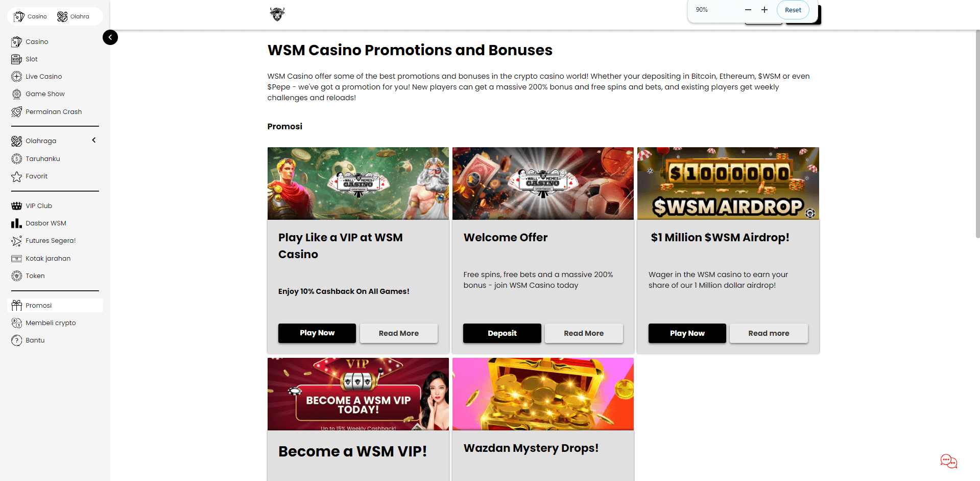
Task: Increase zoom with the plus button
Action: point(764,10)
